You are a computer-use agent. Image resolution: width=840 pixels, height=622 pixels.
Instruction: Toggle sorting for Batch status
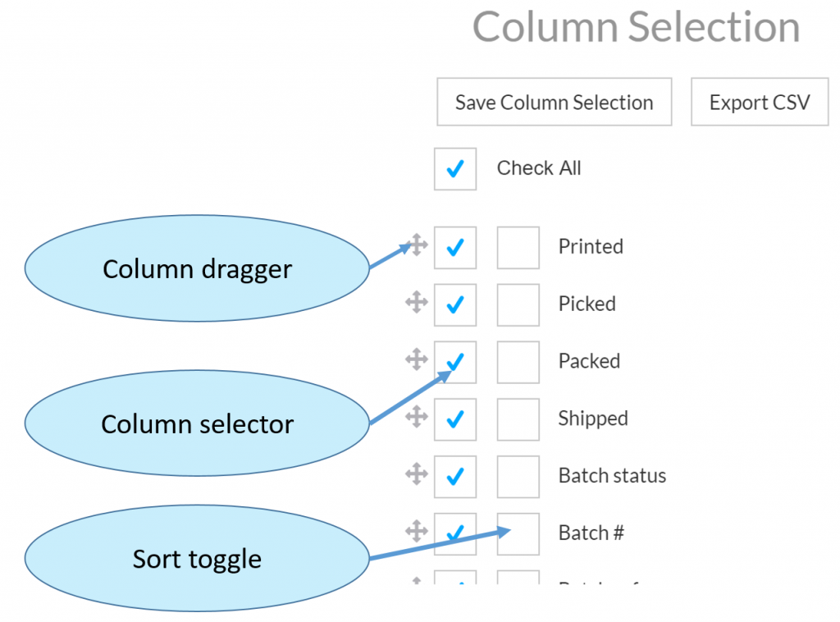518,477
